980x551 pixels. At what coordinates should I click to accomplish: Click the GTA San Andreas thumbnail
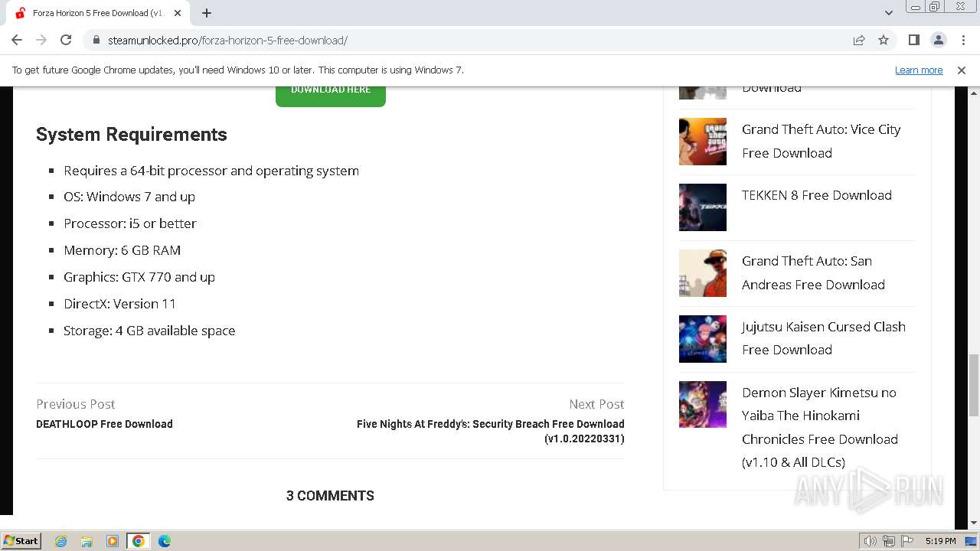click(x=703, y=273)
